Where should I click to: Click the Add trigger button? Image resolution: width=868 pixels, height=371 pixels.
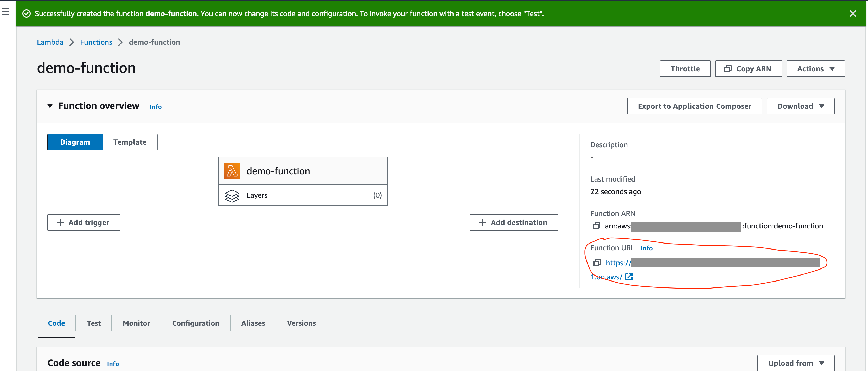tap(84, 223)
